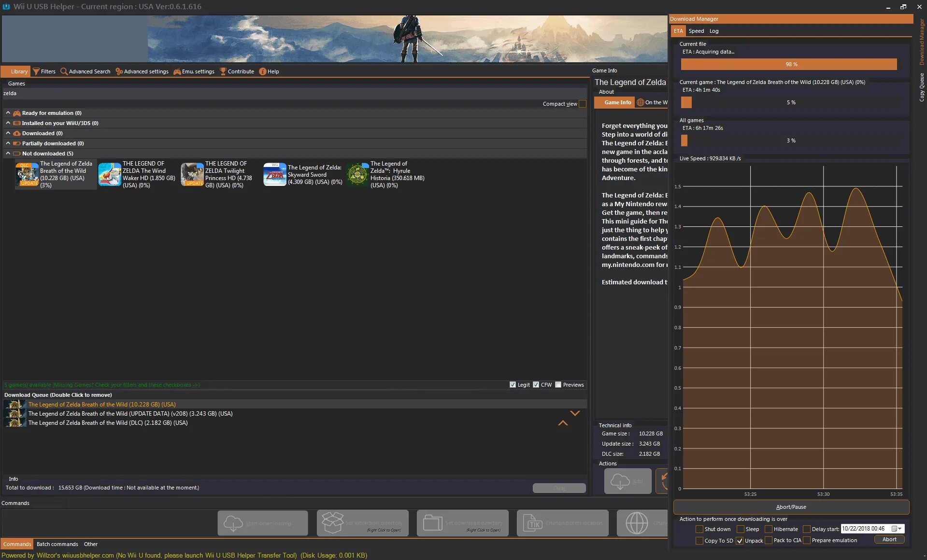Collapse the Downloaded group
The height and width of the screenshot is (560, 927).
tap(8, 133)
